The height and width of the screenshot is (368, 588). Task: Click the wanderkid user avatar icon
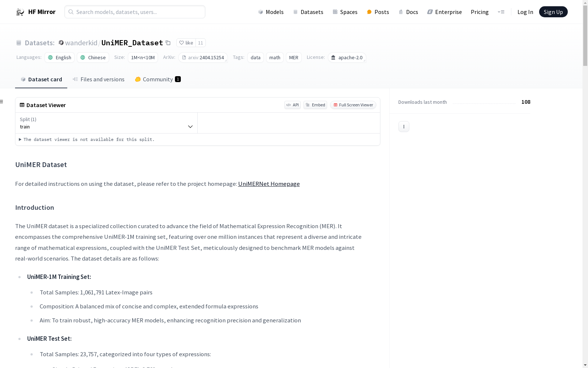click(x=61, y=43)
